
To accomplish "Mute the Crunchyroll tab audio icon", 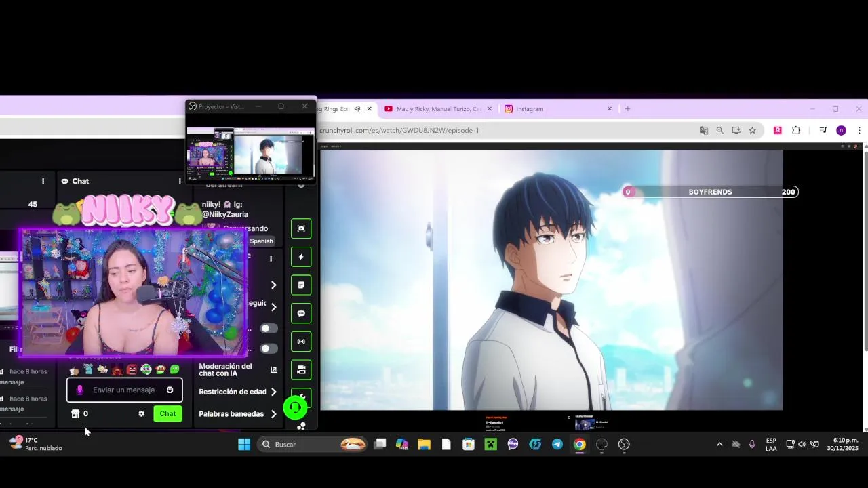I will (357, 108).
